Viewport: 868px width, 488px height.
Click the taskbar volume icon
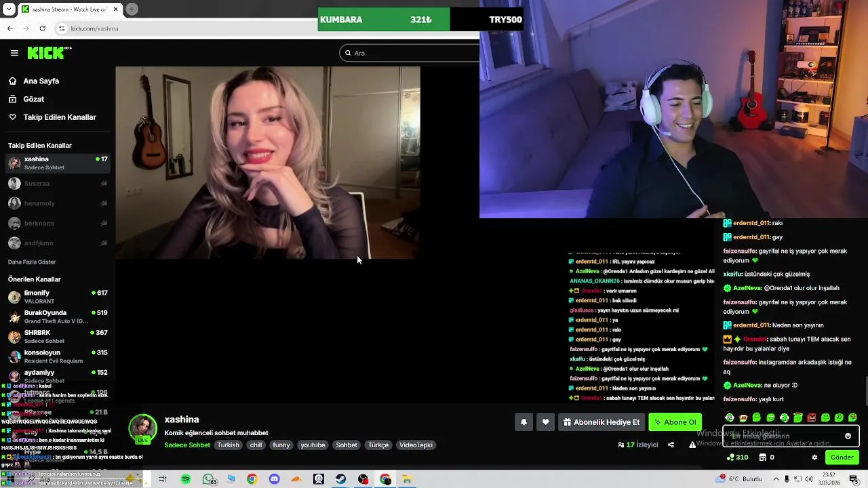[809, 479]
